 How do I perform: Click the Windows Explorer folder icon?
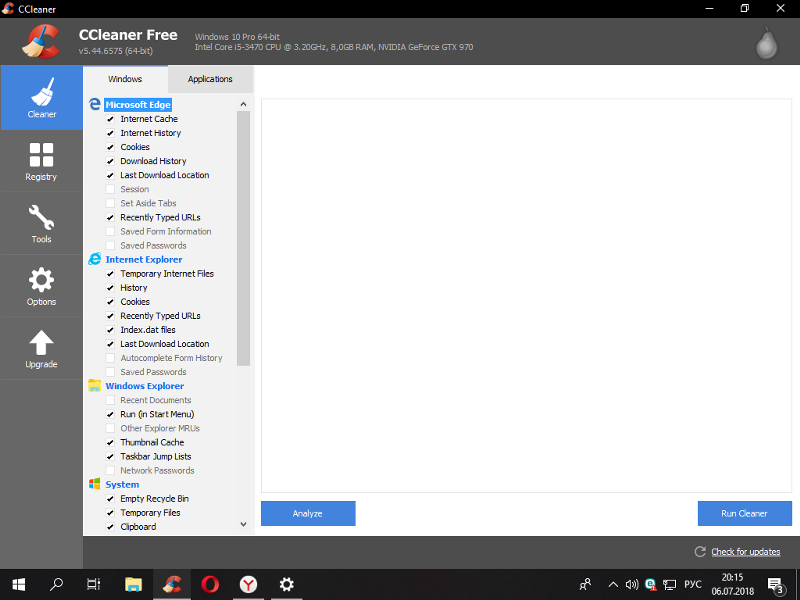[x=94, y=386]
